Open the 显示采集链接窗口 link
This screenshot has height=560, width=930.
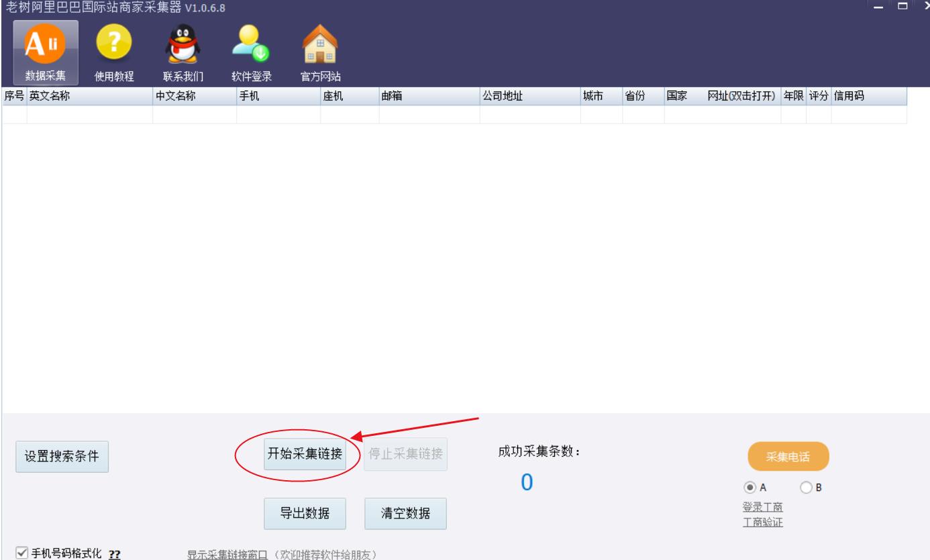click(x=227, y=555)
